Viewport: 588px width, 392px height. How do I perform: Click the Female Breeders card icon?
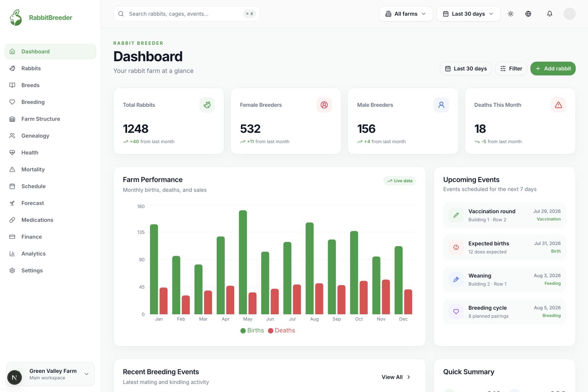324,105
